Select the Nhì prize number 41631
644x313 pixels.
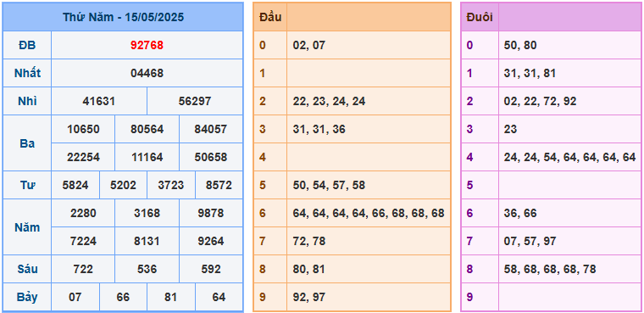point(99,101)
